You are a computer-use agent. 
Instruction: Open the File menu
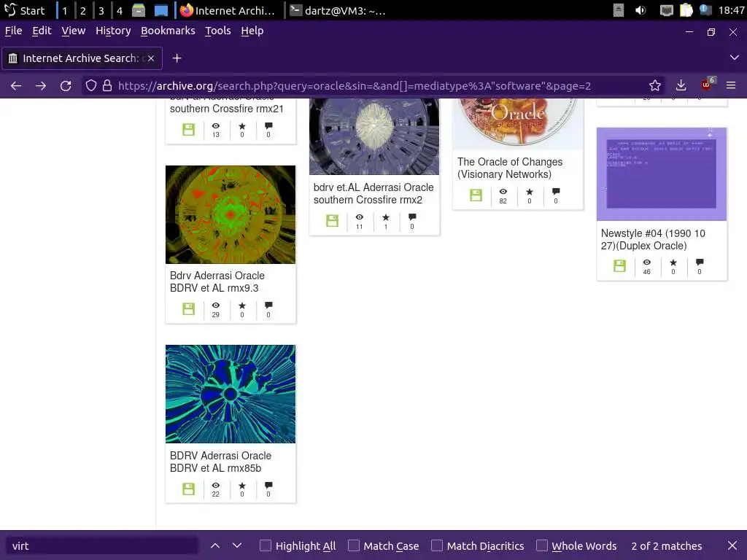point(13,31)
